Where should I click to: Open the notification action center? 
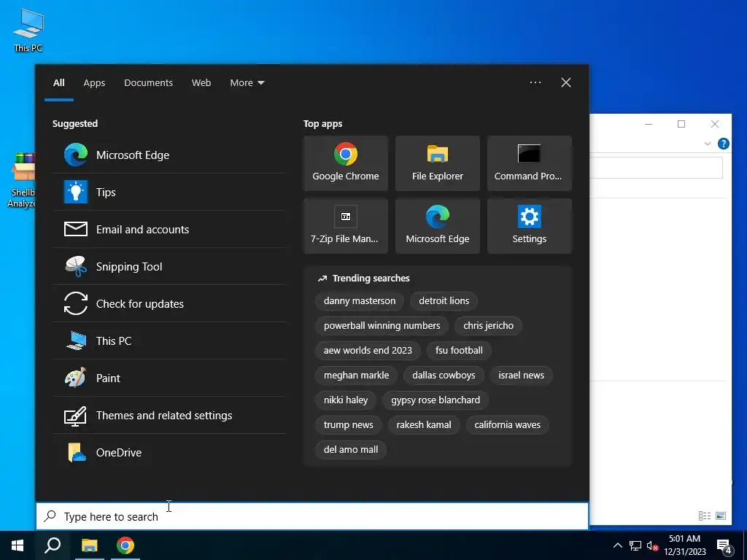click(x=724, y=545)
